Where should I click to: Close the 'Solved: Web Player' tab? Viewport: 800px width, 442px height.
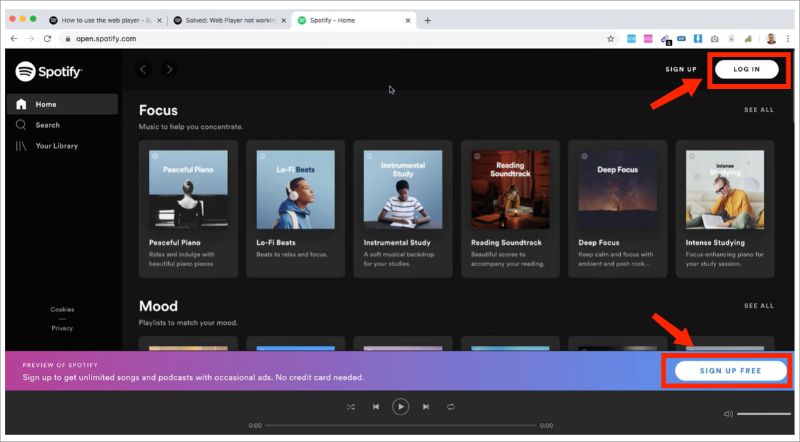click(284, 20)
